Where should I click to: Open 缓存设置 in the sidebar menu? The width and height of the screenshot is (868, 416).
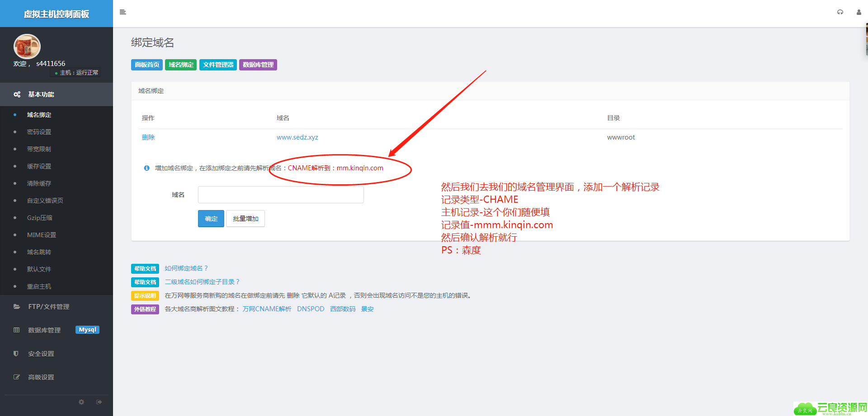click(39, 166)
